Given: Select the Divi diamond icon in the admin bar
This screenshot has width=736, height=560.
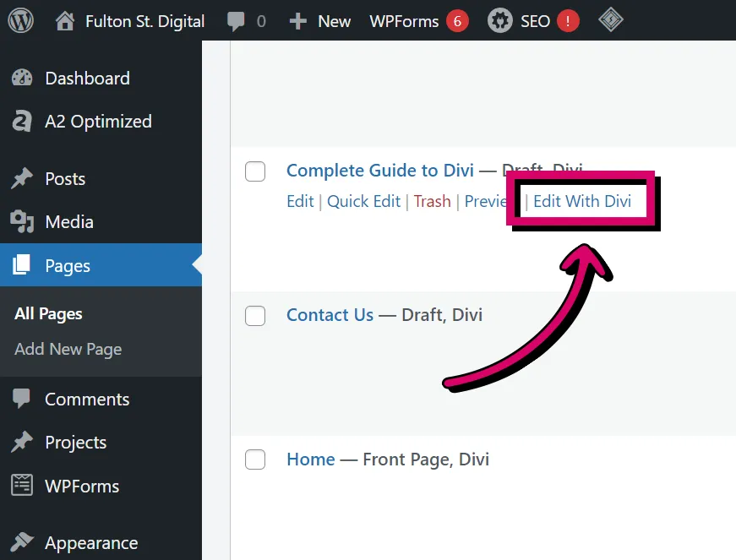Looking at the screenshot, I should point(611,21).
